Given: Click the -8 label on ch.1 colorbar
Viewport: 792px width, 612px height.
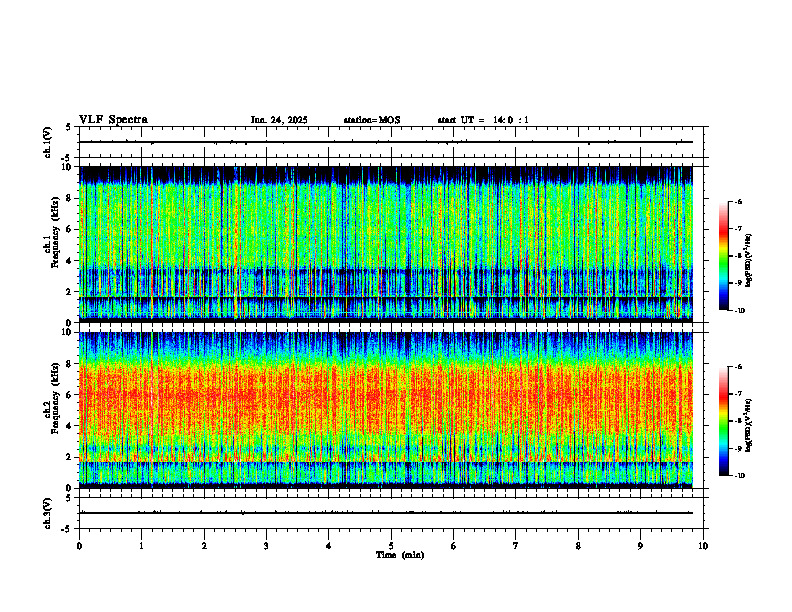Looking at the screenshot, I should click(x=739, y=256).
